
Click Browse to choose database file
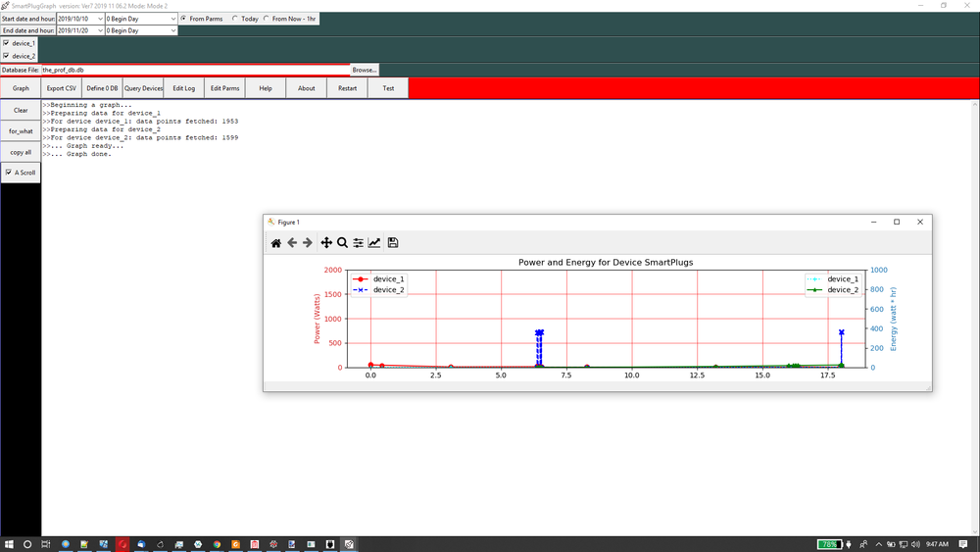tap(365, 70)
